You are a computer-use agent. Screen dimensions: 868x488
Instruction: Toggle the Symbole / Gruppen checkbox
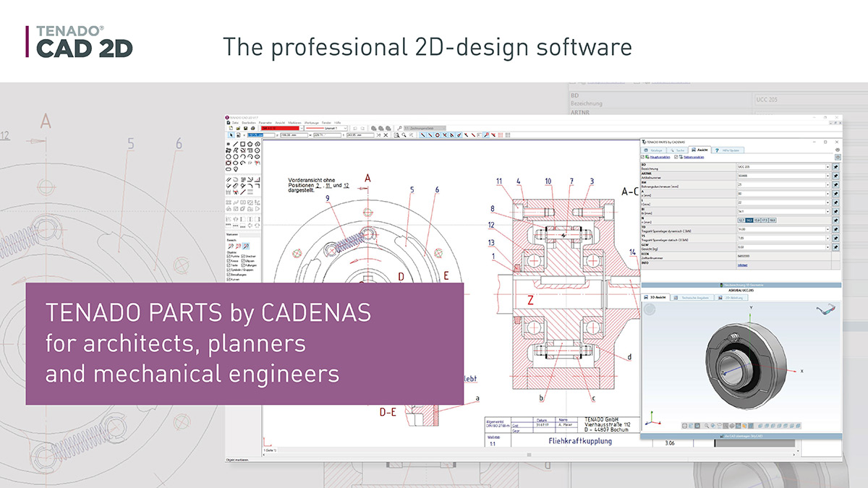pyautogui.click(x=228, y=270)
